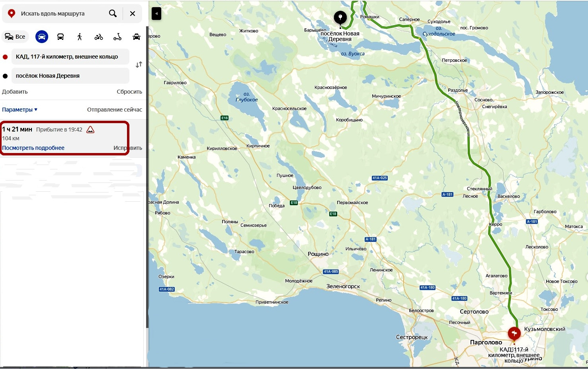The height and width of the screenshot is (369, 588).
Task: Click 'Сбросить' to reset the route
Action: [129, 92]
